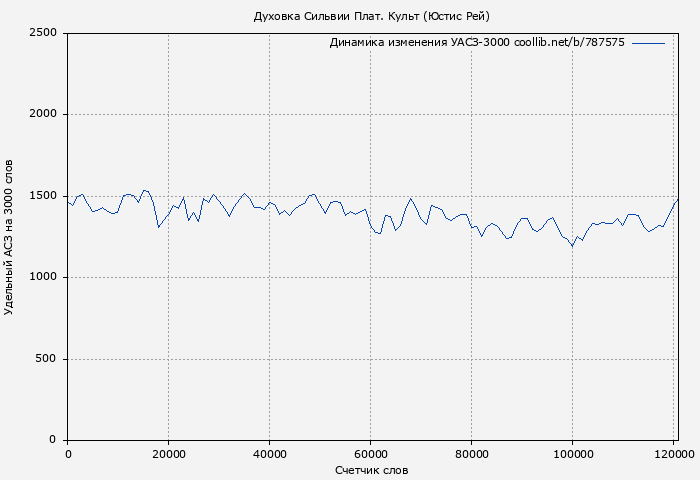Viewport: 700px width, 480px height.
Task: Click the 1000 tick on the y-axis
Action: (42, 278)
